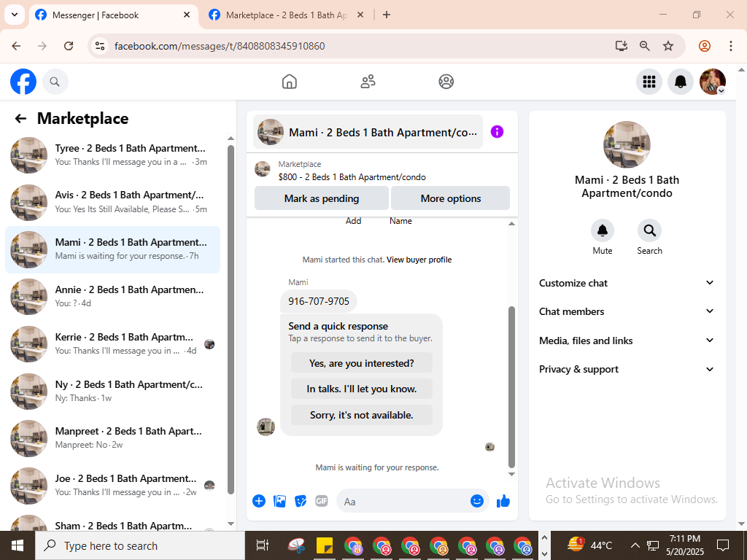Open the Manpreet conversation
This screenshot has width=747, height=560.
112,438
